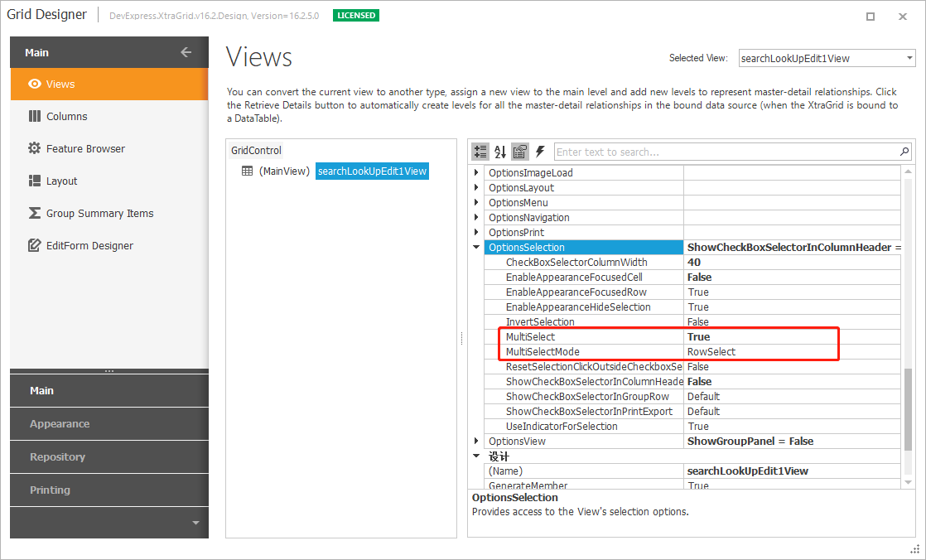Click the Columns icon in sidebar

coord(35,116)
